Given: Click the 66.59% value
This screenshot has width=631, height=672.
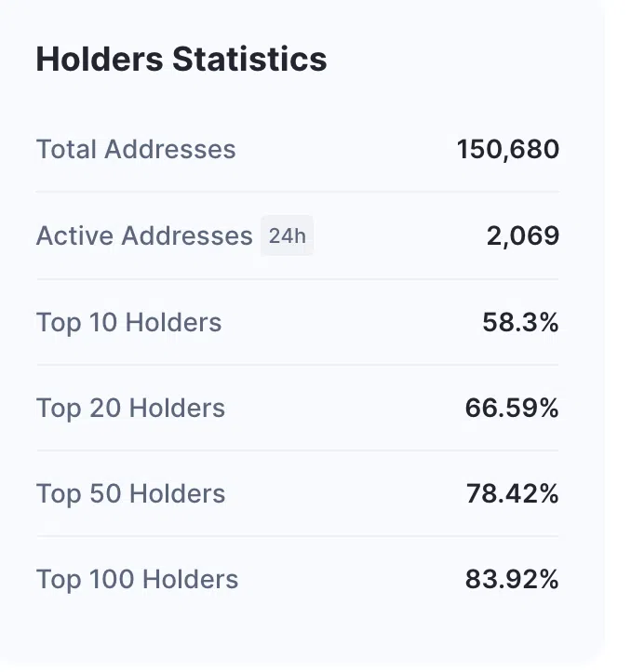Looking at the screenshot, I should point(512,408).
